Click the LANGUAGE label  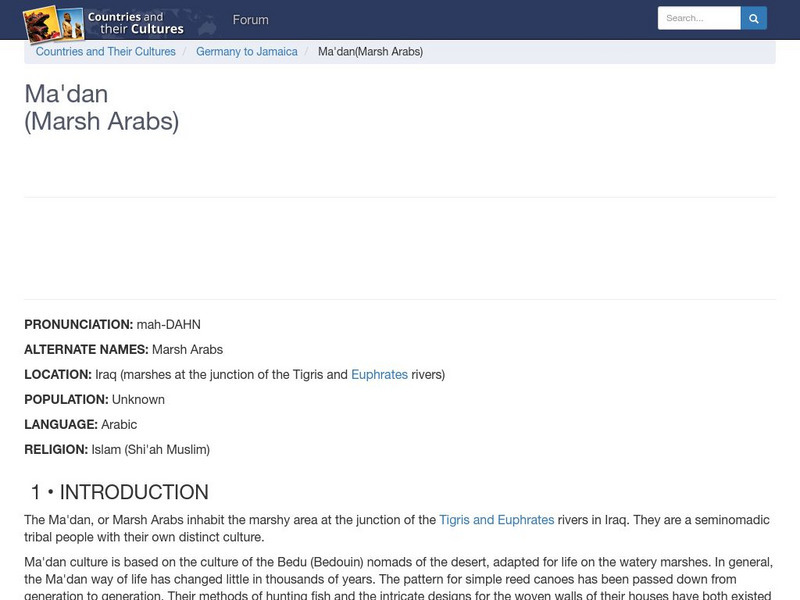click(x=61, y=425)
